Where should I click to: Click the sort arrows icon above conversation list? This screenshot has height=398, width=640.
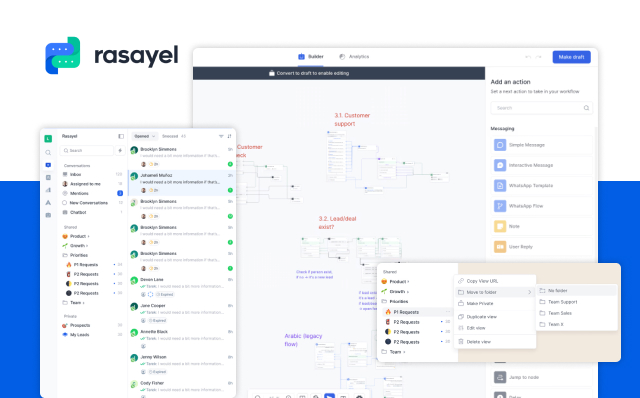(229, 136)
